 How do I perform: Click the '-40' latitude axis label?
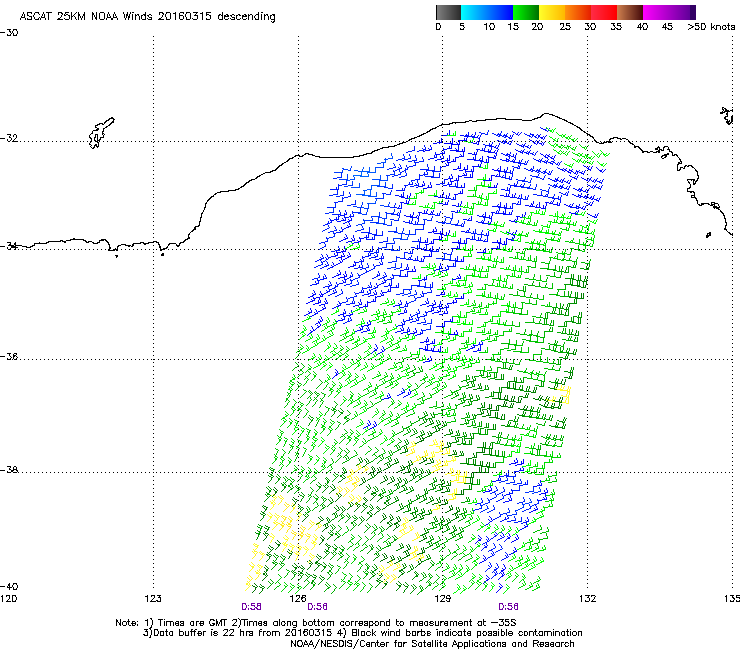point(9,586)
